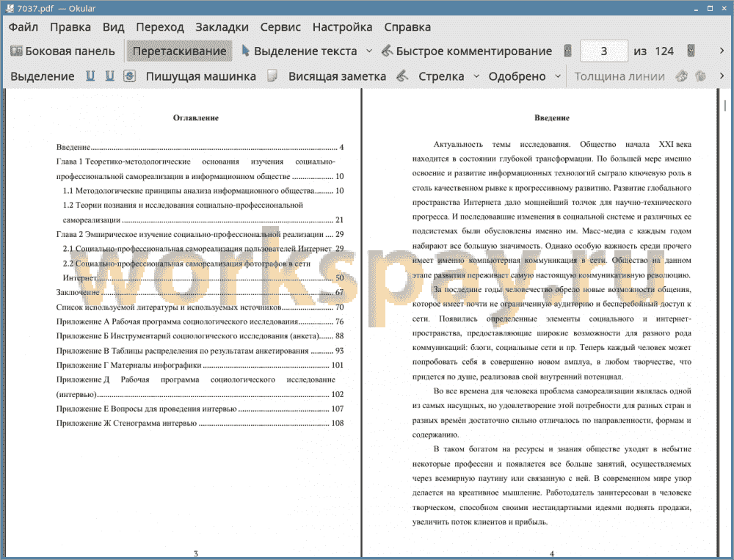Click the note page icon
Screen dimensions: 734x560
tap(272, 76)
